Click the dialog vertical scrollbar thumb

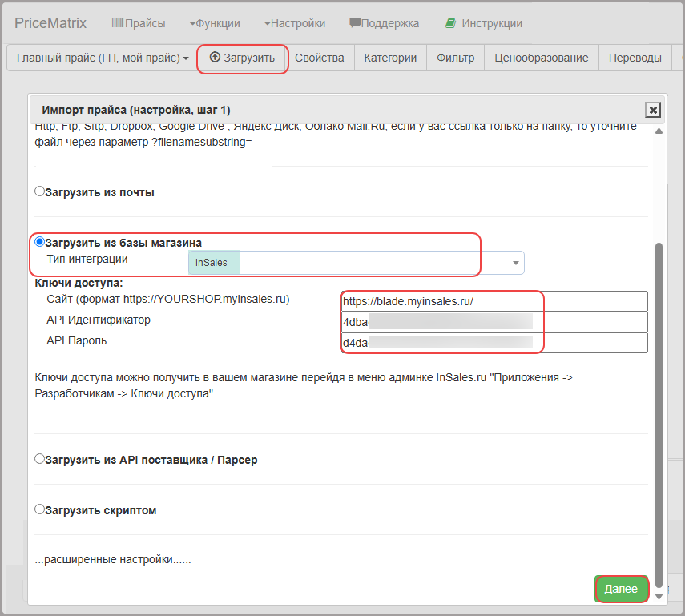659,415
